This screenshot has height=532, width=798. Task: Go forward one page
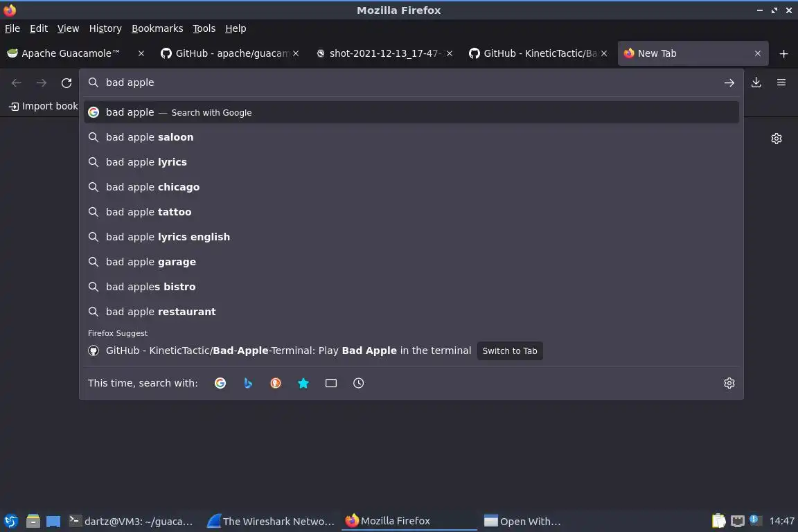tap(42, 82)
